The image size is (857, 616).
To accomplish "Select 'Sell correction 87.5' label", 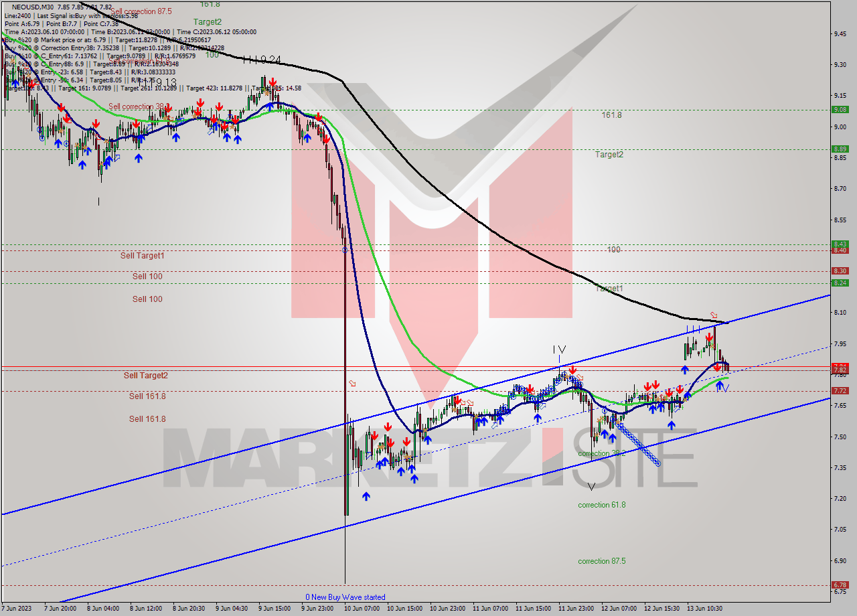I will 141,11.
